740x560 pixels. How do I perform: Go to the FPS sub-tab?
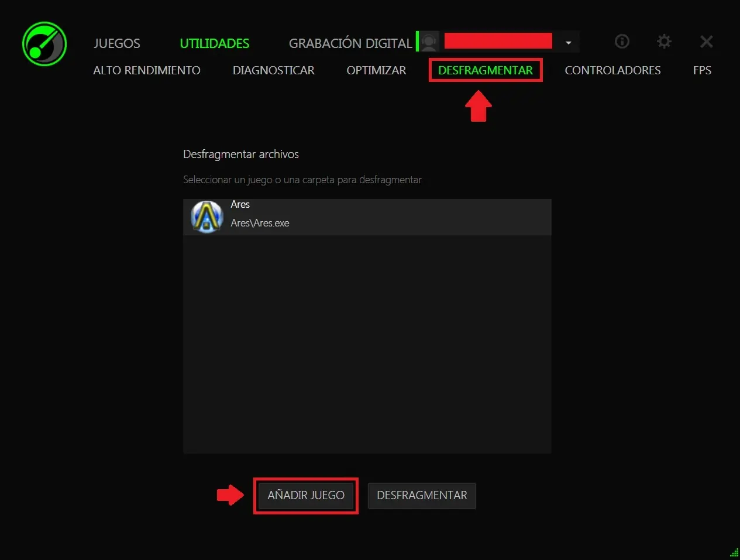(x=702, y=70)
